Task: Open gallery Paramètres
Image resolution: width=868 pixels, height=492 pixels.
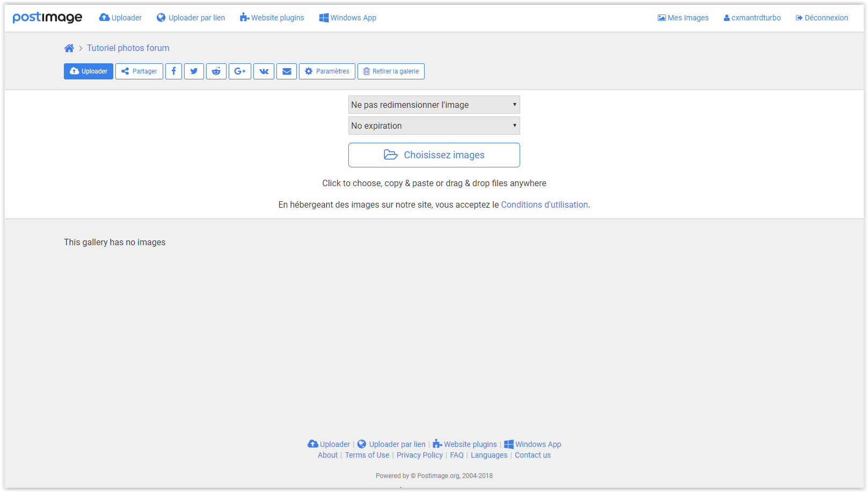Action: click(327, 71)
